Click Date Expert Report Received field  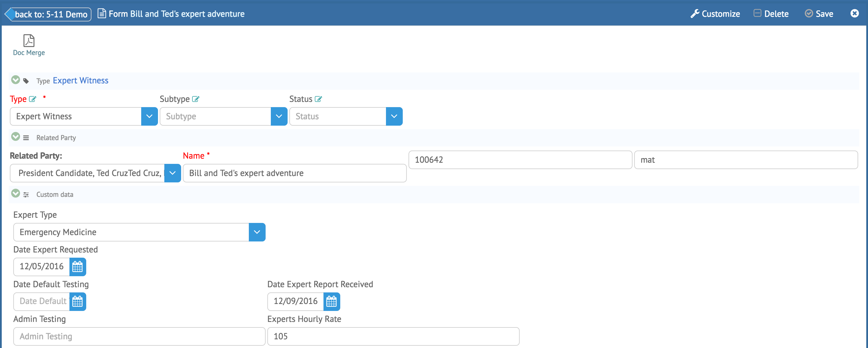pos(295,301)
